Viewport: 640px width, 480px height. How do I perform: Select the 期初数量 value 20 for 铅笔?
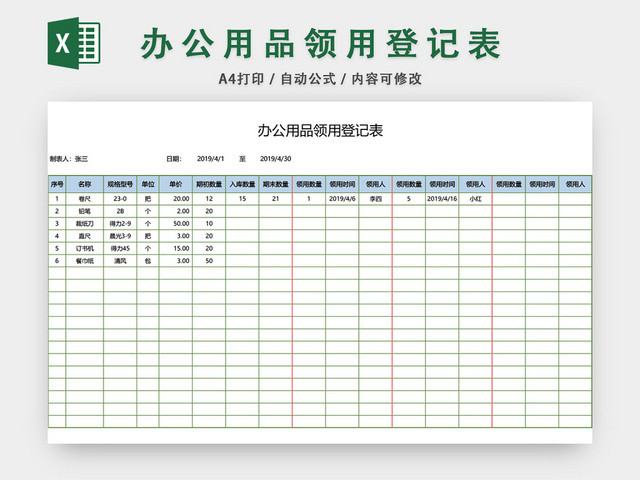pyautogui.click(x=209, y=211)
